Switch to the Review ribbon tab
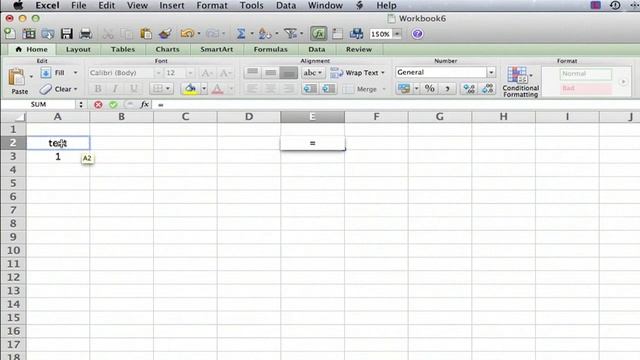 (x=359, y=49)
